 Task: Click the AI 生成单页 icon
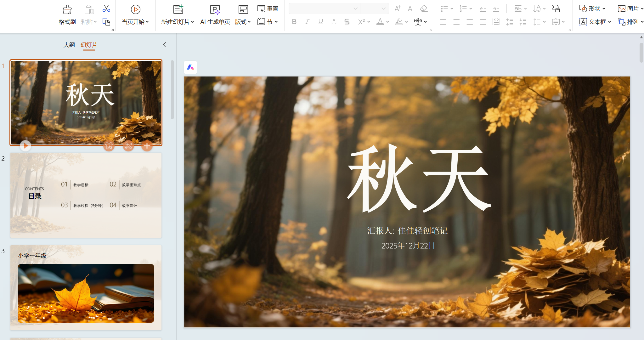(x=215, y=10)
